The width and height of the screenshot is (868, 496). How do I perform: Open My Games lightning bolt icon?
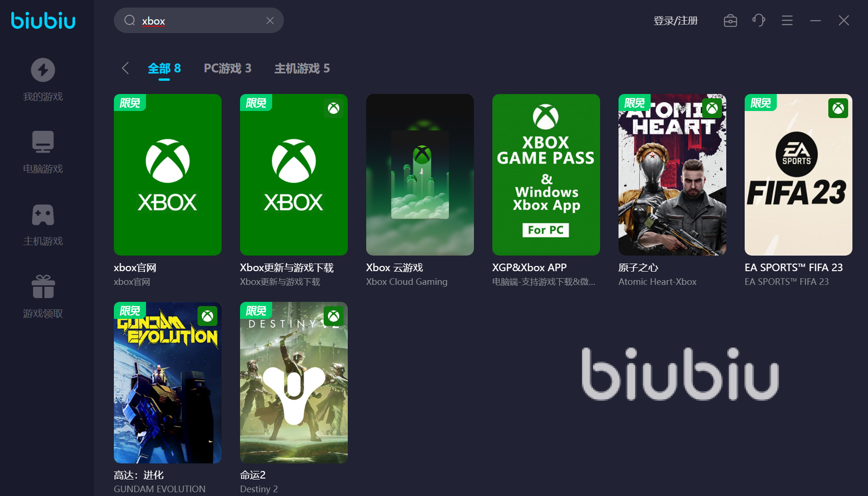pyautogui.click(x=43, y=70)
